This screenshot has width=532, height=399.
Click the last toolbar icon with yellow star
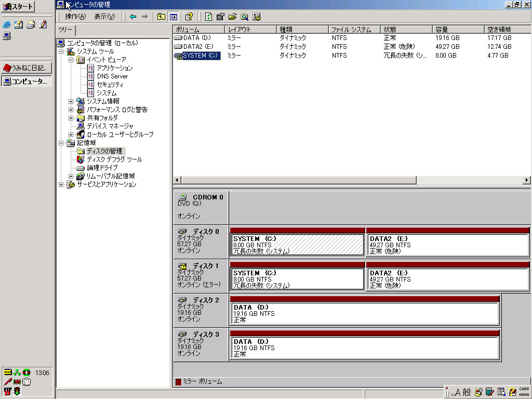(x=257, y=17)
